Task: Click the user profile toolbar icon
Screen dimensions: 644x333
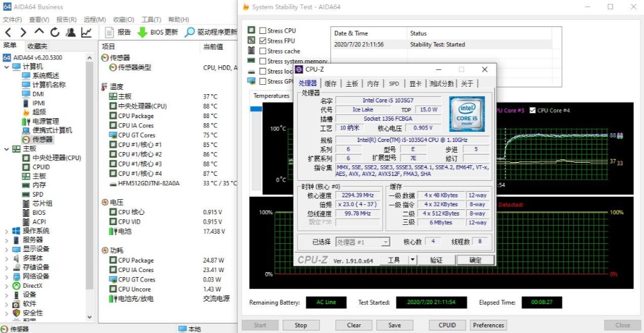Action: click(x=71, y=32)
